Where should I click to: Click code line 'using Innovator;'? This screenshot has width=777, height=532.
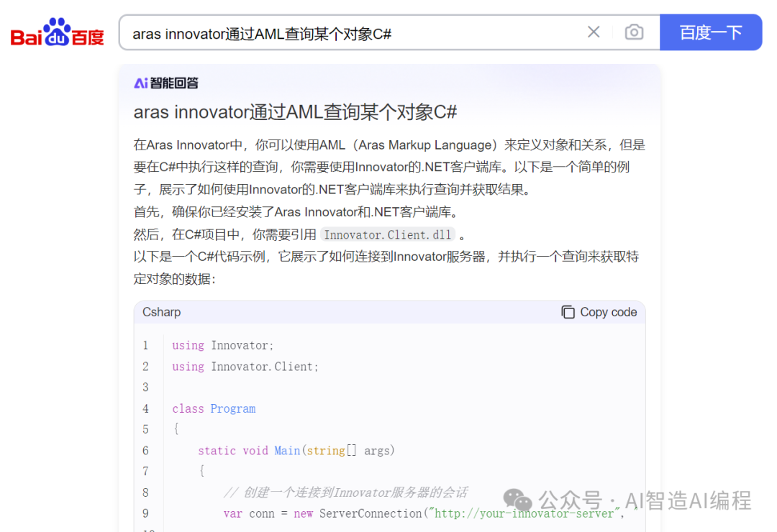pos(222,345)
